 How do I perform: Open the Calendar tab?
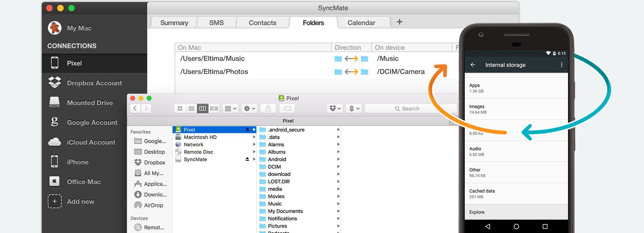361,23
